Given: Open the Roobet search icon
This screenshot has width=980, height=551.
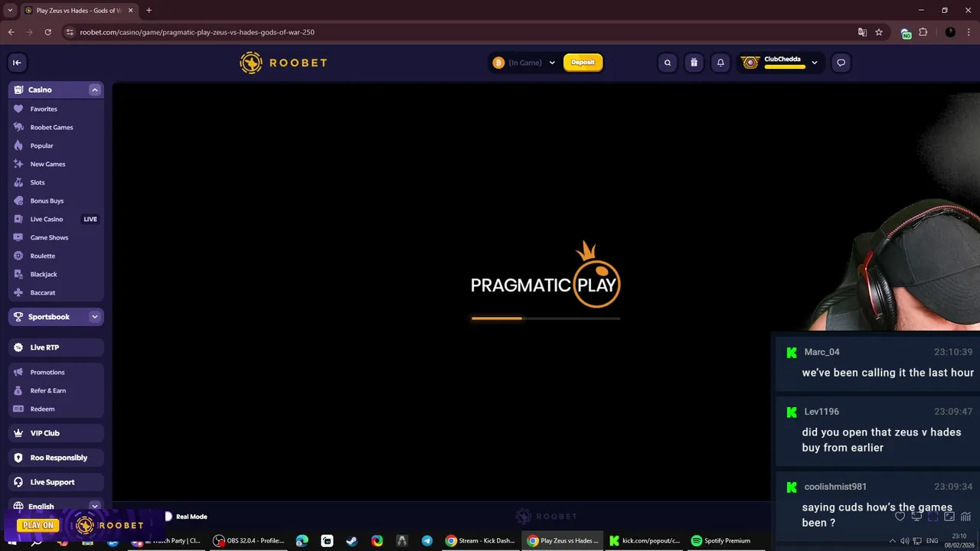Looking at the screenshot, I should (668, 63).
